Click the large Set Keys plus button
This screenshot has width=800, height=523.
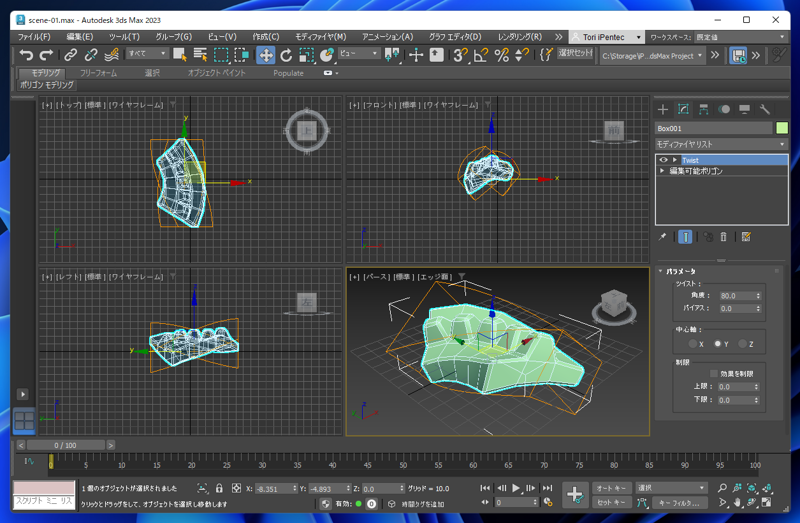tap(576, 494)
